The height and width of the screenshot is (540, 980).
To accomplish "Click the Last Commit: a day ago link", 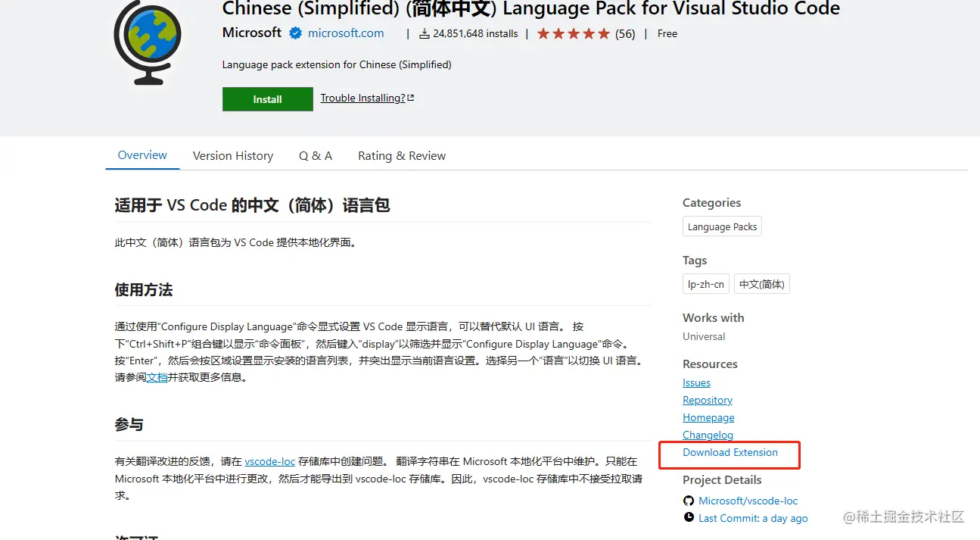I will pos(753,518).
